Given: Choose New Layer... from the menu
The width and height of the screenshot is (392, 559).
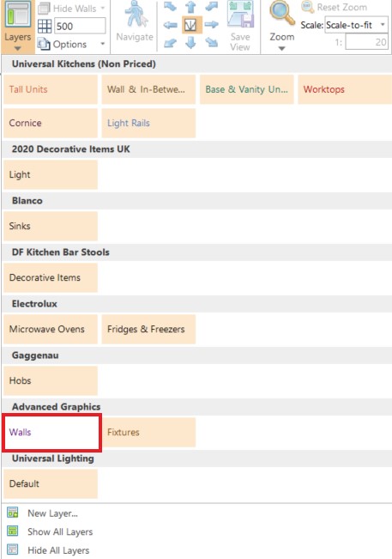Looking at the screenshot, I should [52, 513].
